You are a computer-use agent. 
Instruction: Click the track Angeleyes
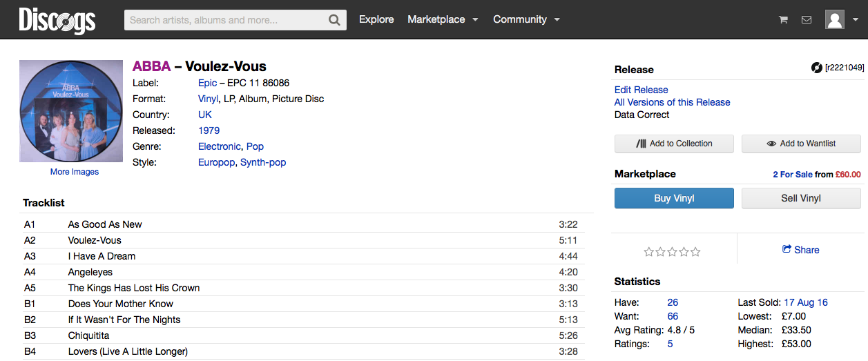(x=90, y=272)
